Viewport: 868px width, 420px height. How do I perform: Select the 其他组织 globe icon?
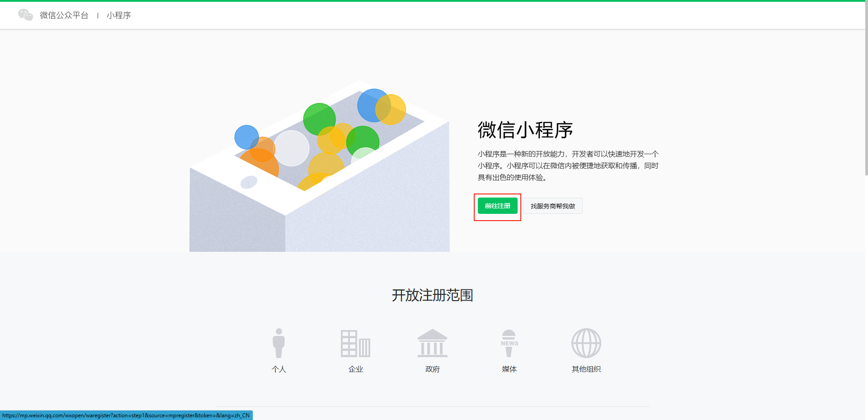pos(586,343)
